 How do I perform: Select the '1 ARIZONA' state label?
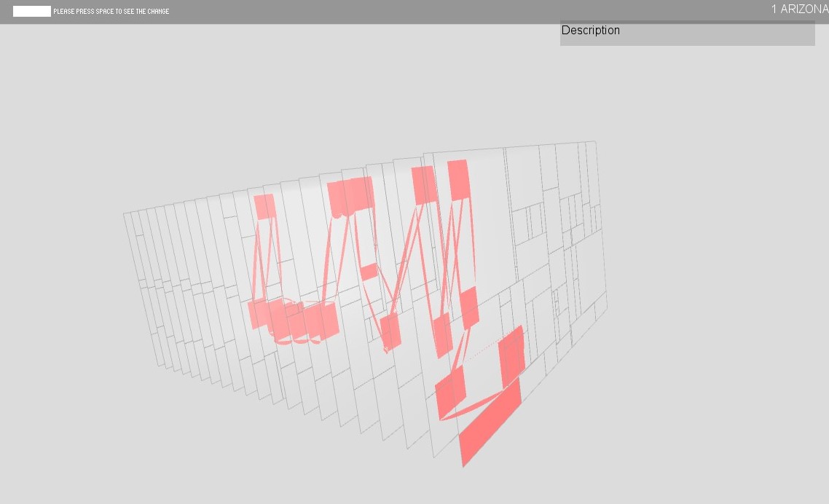(x=799, y=9)
